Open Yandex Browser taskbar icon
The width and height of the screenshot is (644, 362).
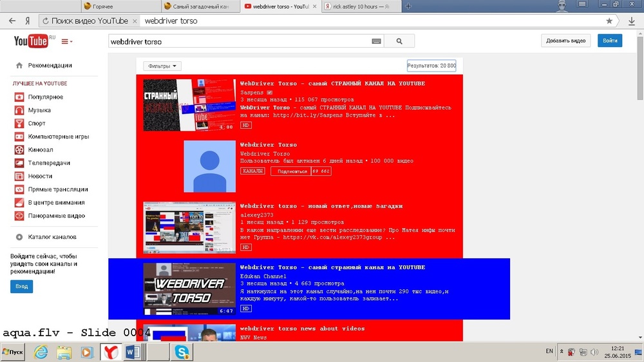[111, 352]
